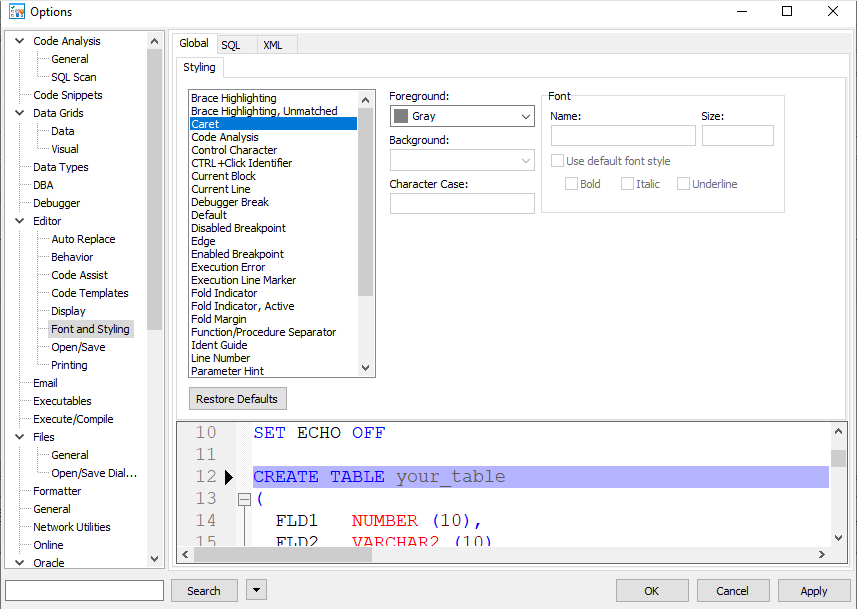Select Brace Highlighting, Unmatched style
This screenshot has width=857, height=609.
point(273,111)
